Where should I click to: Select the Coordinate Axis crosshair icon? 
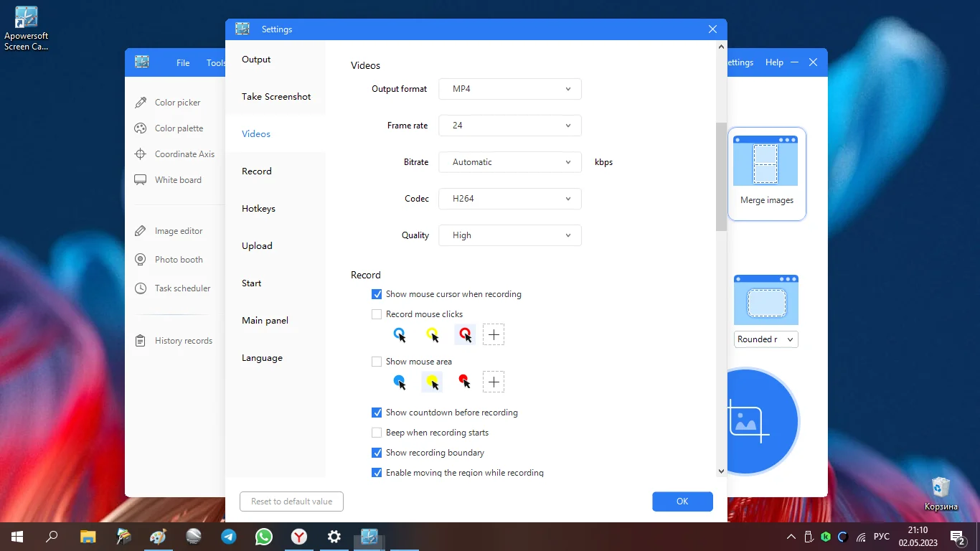[x=141, y=154]
